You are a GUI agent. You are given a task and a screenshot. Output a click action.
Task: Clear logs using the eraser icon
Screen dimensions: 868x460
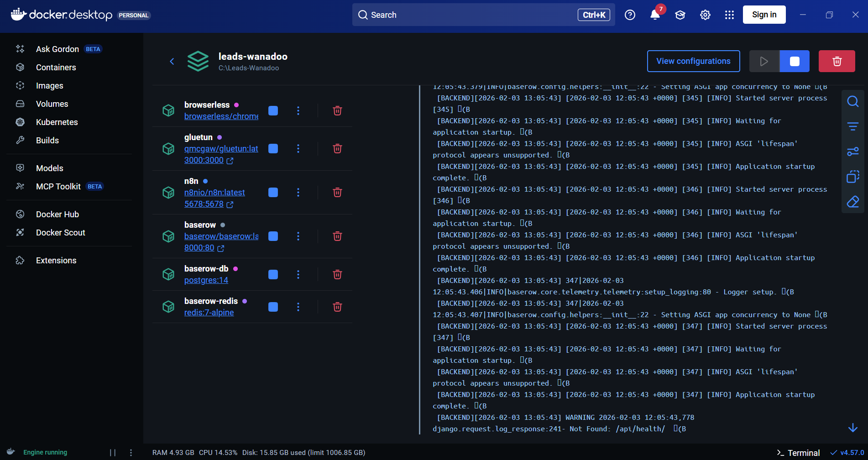point(852,202)
